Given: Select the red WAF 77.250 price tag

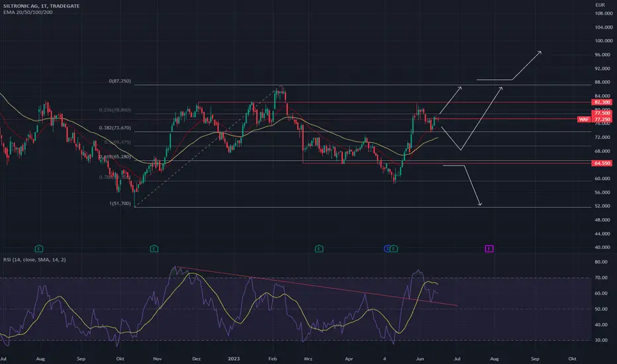Looking at the screenshot, I should (x=594, y=119).
